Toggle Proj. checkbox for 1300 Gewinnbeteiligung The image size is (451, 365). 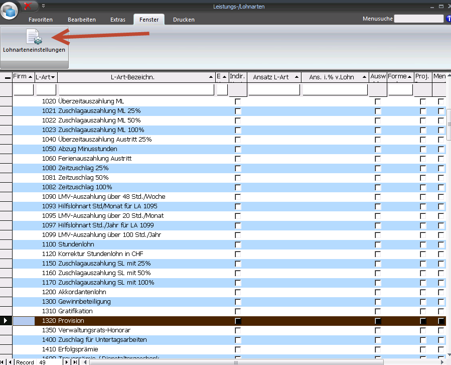coord(423,302)
